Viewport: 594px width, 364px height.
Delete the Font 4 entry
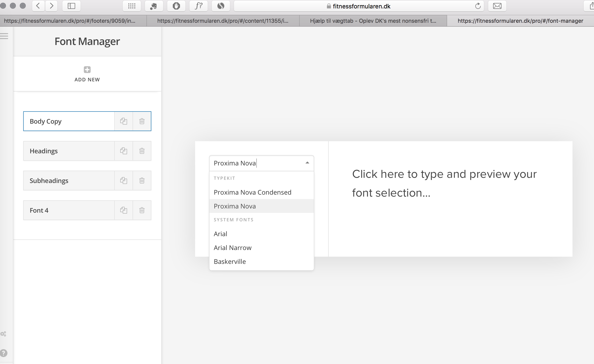(x=142, y=210)
